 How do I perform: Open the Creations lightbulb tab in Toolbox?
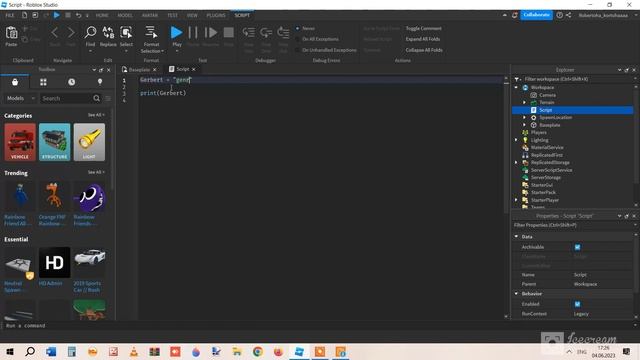click(x=100, y=82)
